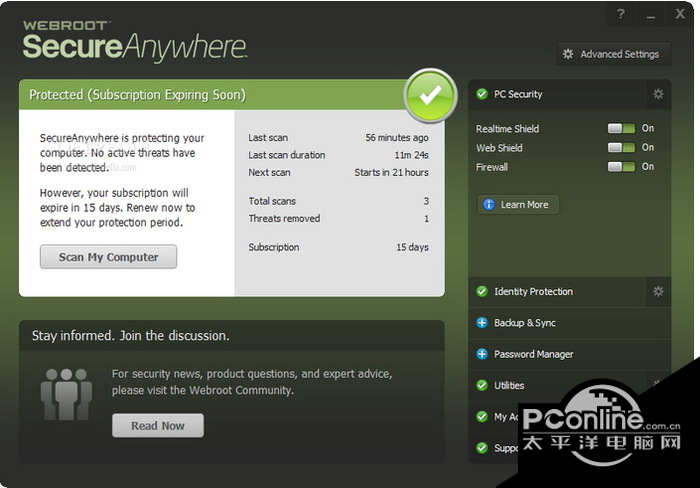Open Advanced Settings
Viewport: 700px width, 488px height.
[614, 54]
